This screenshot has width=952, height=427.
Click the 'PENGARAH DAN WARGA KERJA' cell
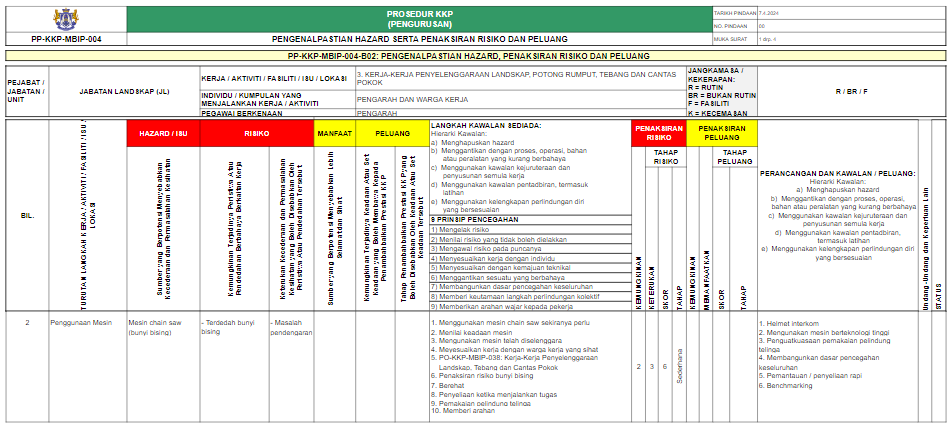pos(521,100)
